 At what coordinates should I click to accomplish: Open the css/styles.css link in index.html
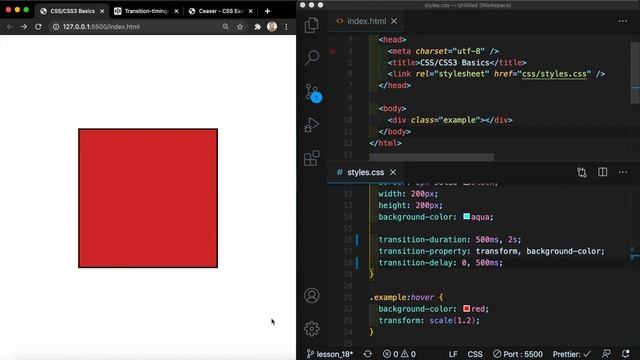[554, 74]
